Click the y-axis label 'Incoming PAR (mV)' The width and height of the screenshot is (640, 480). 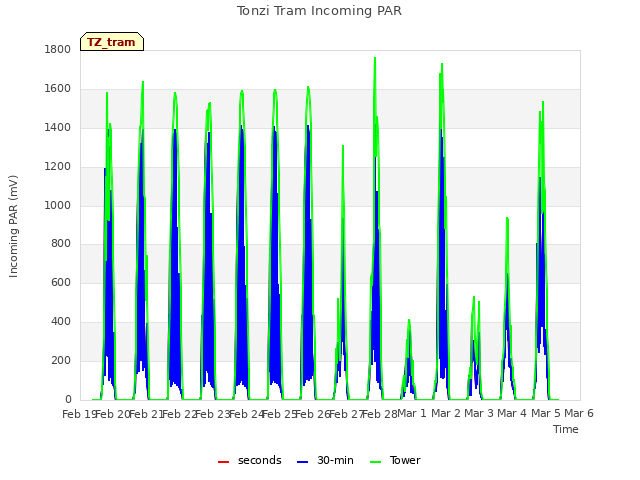pyautogui.click(x=13, y=227)
